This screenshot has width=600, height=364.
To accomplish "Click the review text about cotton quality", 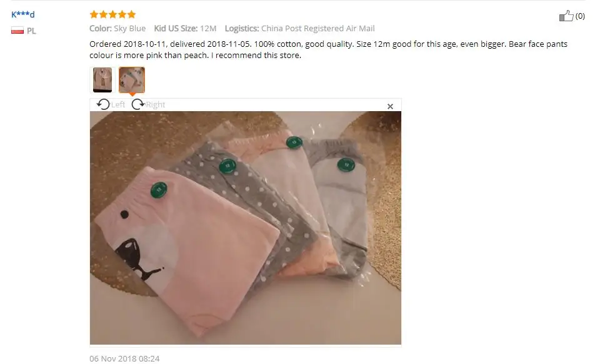I will click(x=328, y=50).
